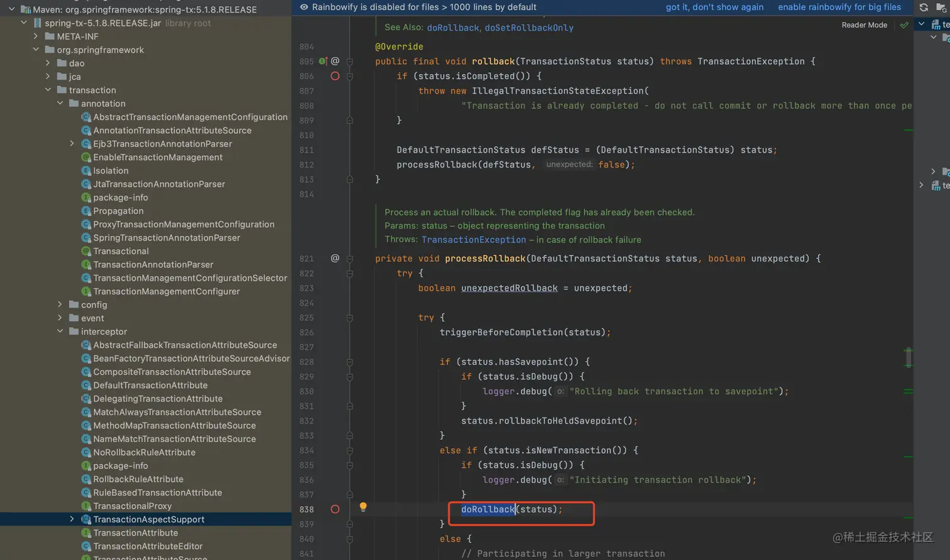The image size is (950, 560).
Task: Toggle code folding at line 822
Action: tap(350, 274)
